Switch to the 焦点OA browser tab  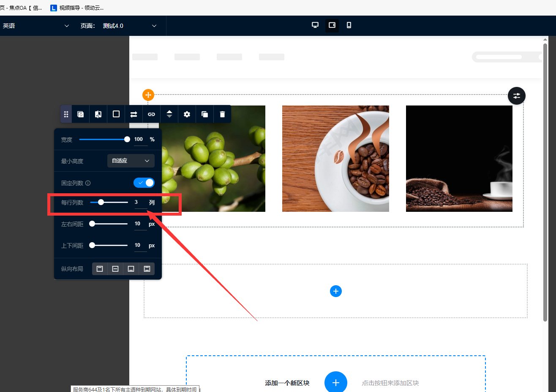point(21,8)
